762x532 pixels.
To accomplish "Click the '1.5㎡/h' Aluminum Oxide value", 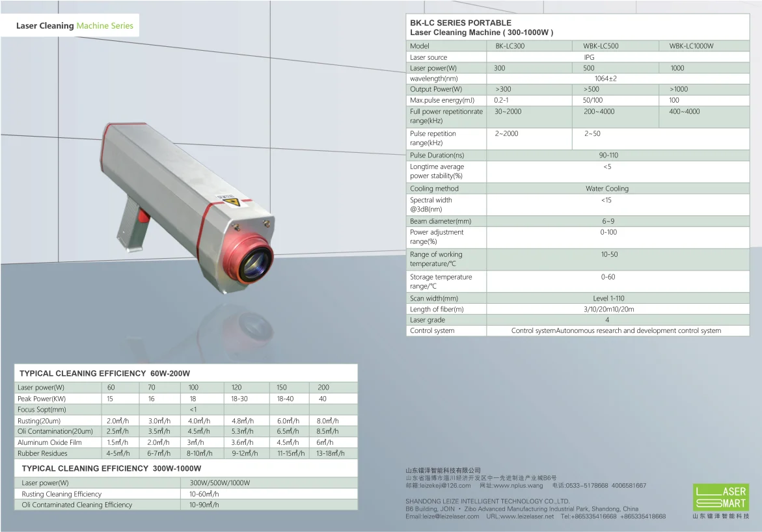I will pos(117,443).
